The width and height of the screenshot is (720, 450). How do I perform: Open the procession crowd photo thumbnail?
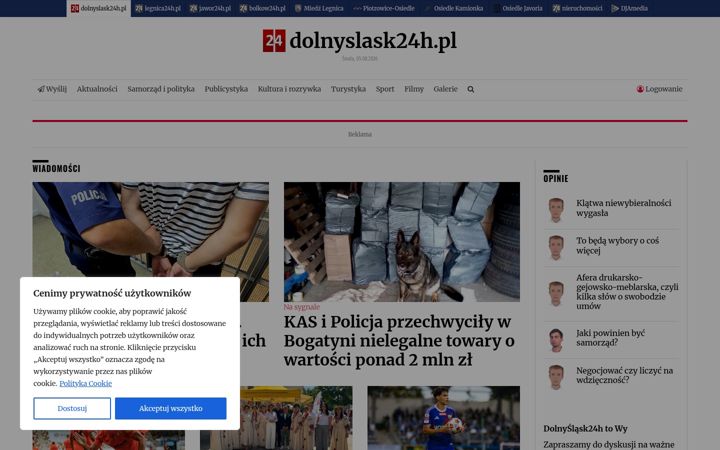296,418
